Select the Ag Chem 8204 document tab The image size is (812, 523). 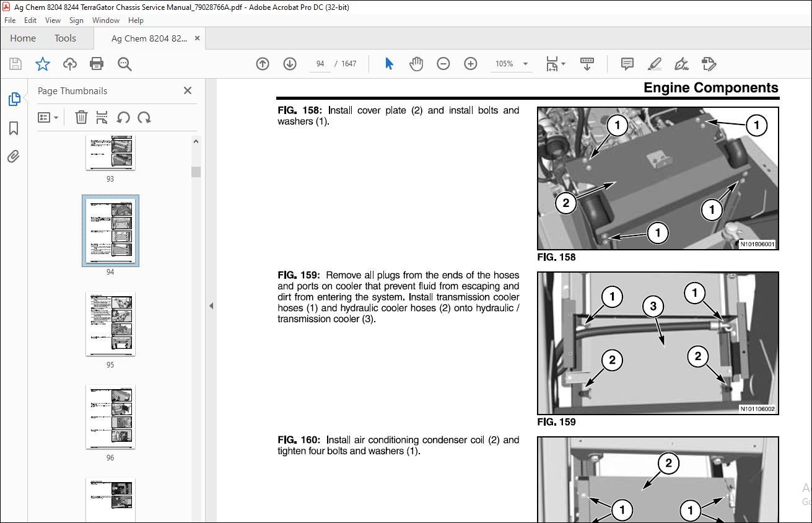point(149,38)
